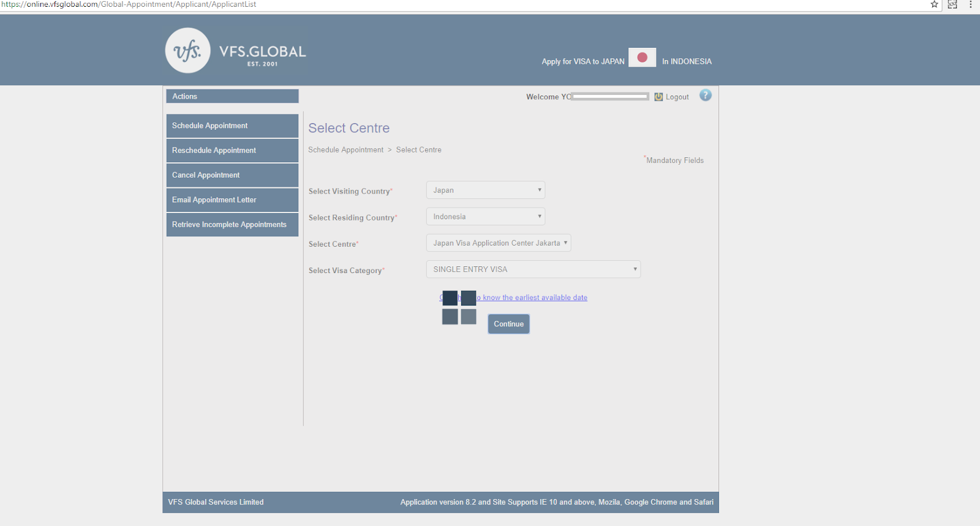Bookmark this page with the star icon
The image size is (980, 526).
click(x=935, y=4)
